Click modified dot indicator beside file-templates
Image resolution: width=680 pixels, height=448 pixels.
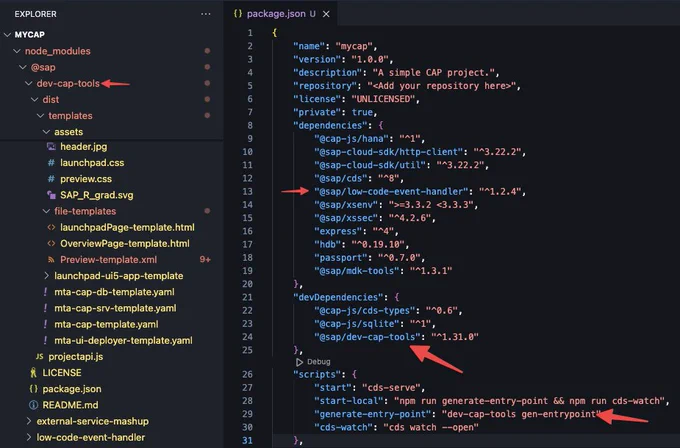[207, 211]
